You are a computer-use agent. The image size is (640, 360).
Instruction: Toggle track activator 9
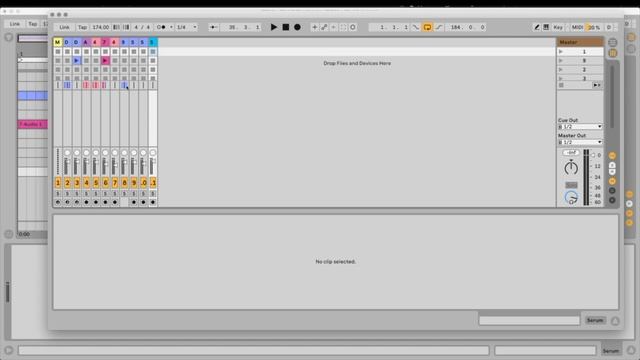click(134, 183)
